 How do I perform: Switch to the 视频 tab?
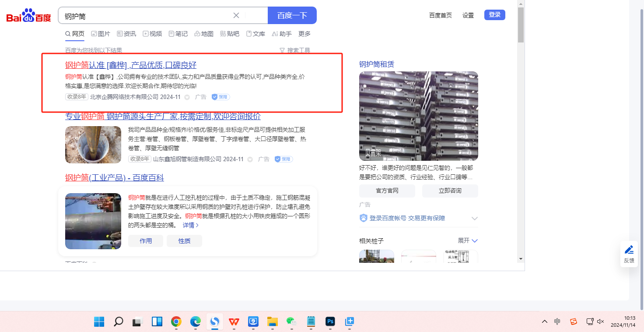point(152,34)
